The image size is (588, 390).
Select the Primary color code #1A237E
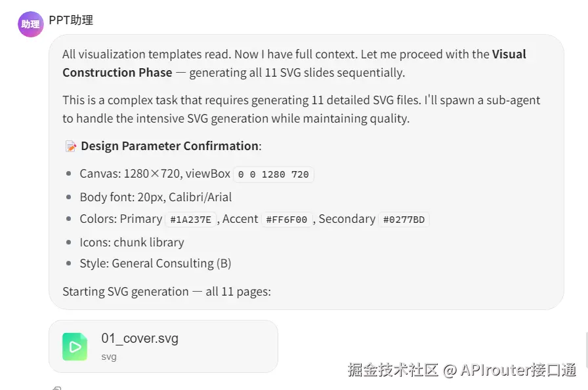(190, 220)
